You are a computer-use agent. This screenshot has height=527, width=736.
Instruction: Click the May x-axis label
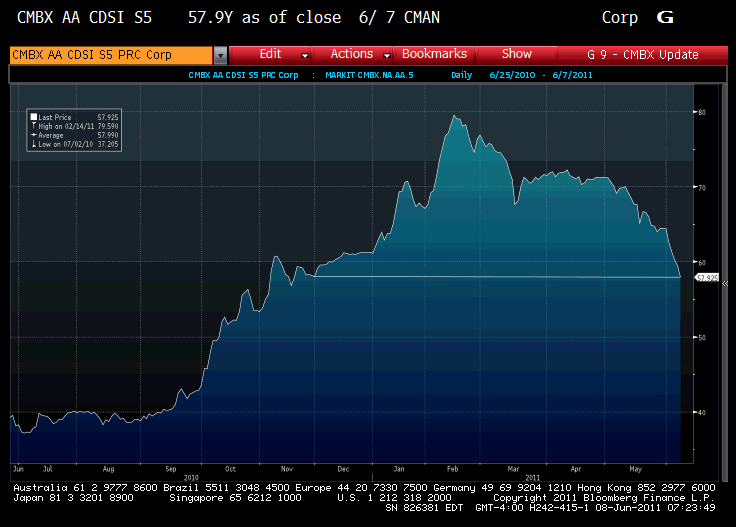tap(635, 469)
